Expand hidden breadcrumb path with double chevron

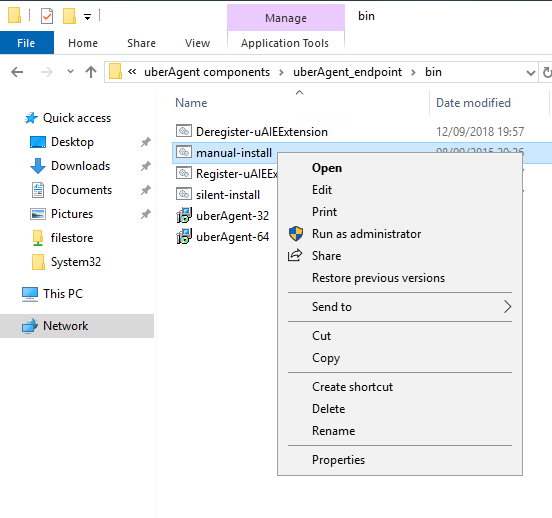tap(132, 72)
